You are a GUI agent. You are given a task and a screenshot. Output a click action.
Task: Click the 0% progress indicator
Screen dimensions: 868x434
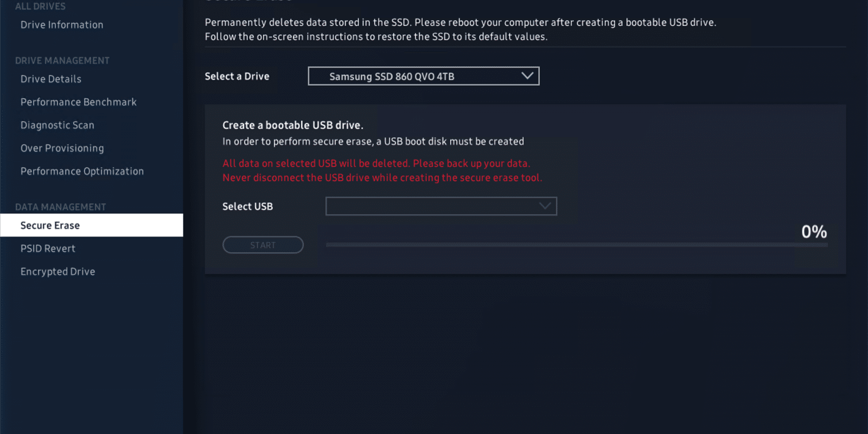coord(814,232)
